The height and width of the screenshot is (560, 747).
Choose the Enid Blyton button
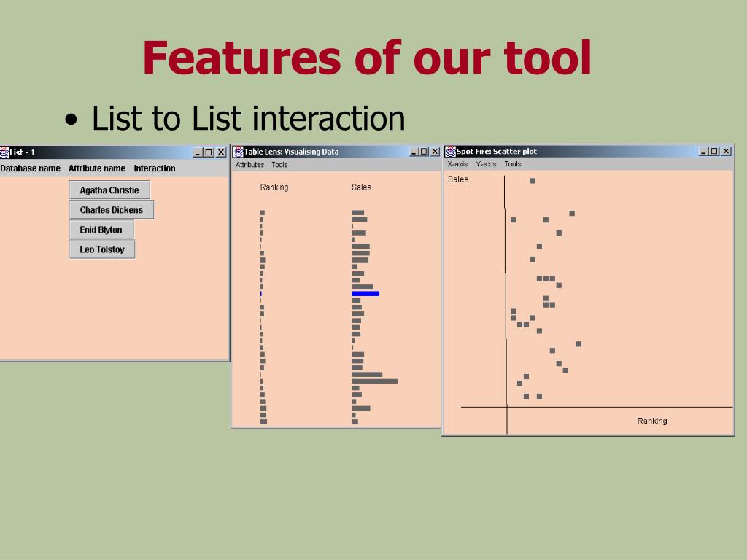click(x=101, y=230)
